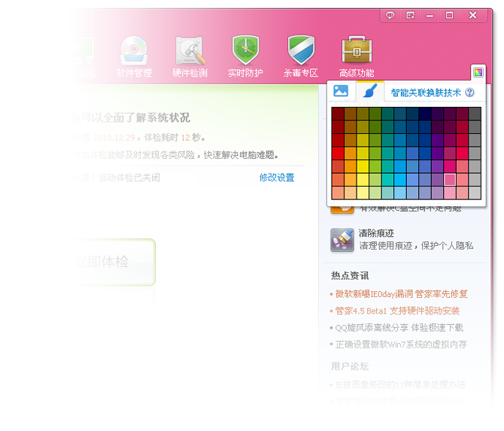The width and height of the screenshot is (504, 431).
Task: Switch to the paintbrush color tab
Action: pos(369,92)
